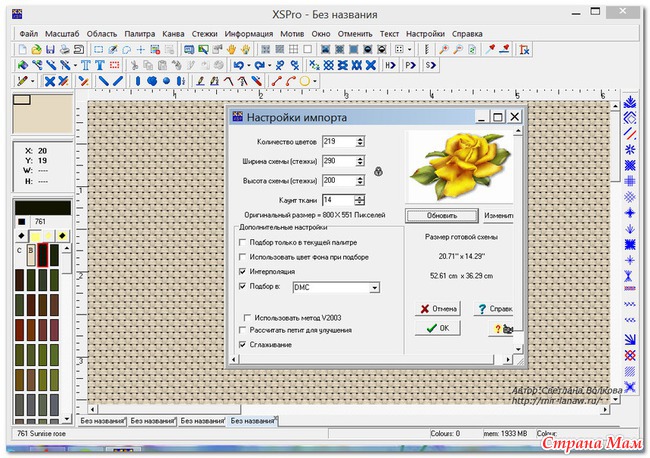
Task: Open the "Палитра" menu
Action: tap(138, 33)
